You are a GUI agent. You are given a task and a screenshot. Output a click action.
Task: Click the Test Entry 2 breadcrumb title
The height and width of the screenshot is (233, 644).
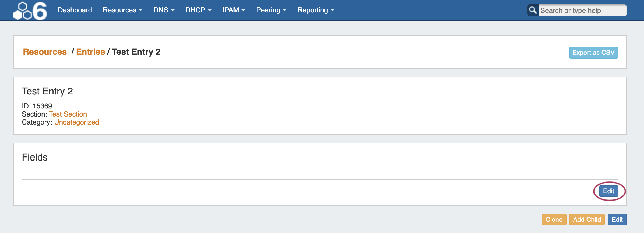[x=136, y=52]
